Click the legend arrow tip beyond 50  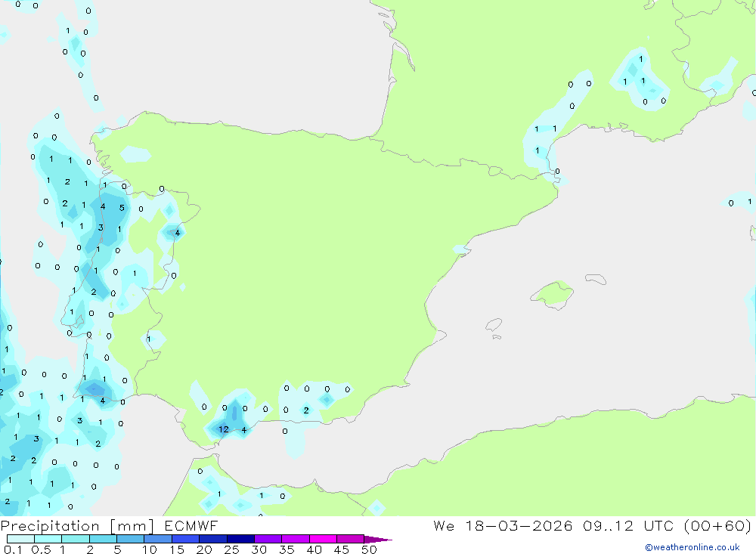point(382,540)
